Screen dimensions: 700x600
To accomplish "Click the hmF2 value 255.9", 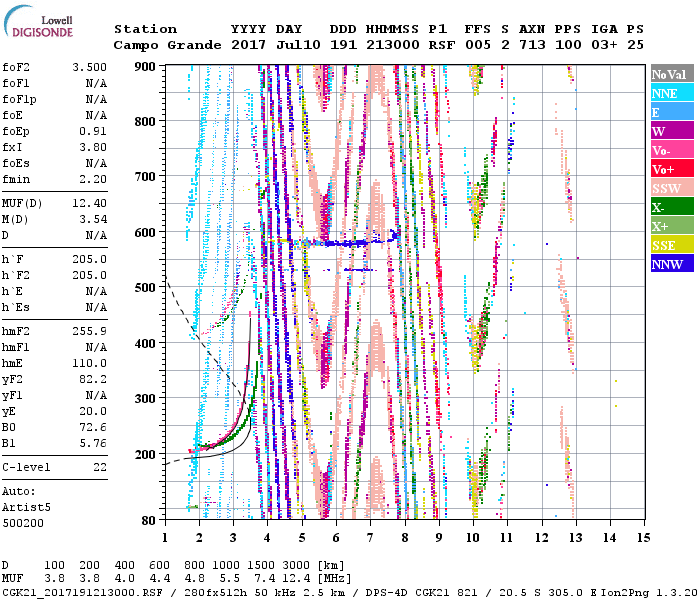I will [90, 331].
